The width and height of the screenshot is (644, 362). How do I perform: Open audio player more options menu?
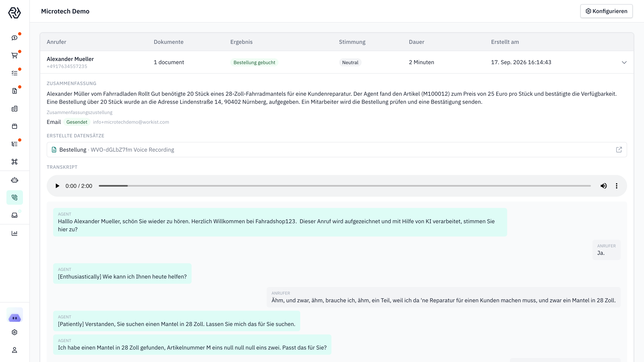click(616, 186)
